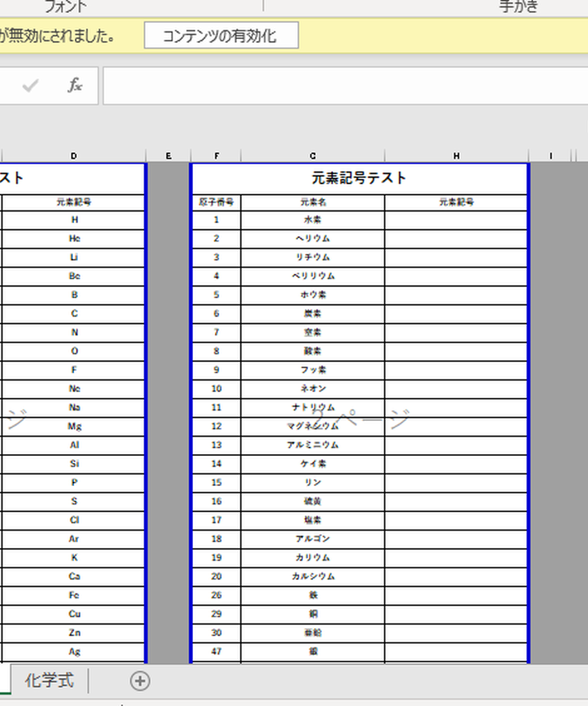Click the symbol cell Ar
588x706 pixels.
pos(73,539)
